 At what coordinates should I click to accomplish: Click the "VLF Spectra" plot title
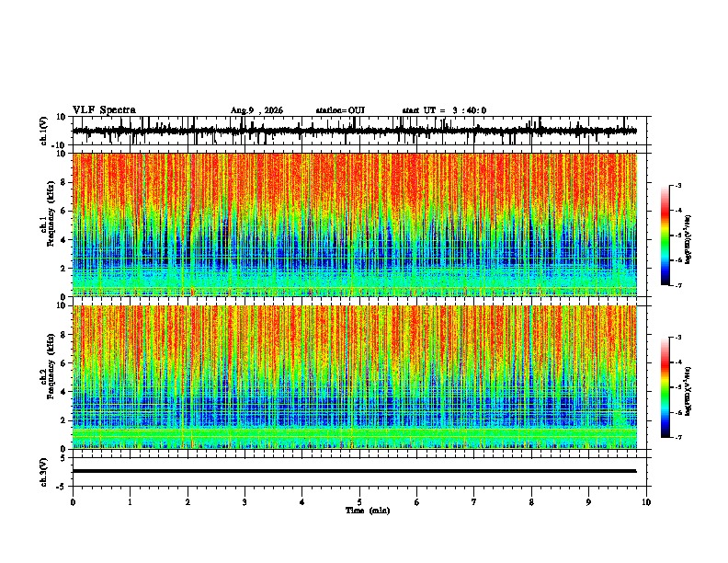coord(104,110)
